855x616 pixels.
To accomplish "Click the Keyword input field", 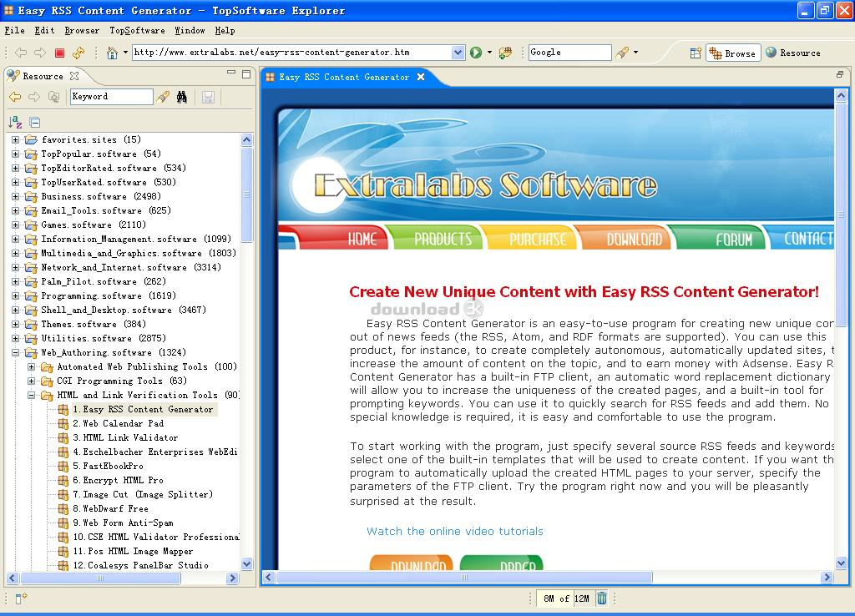I will point(111,97).
